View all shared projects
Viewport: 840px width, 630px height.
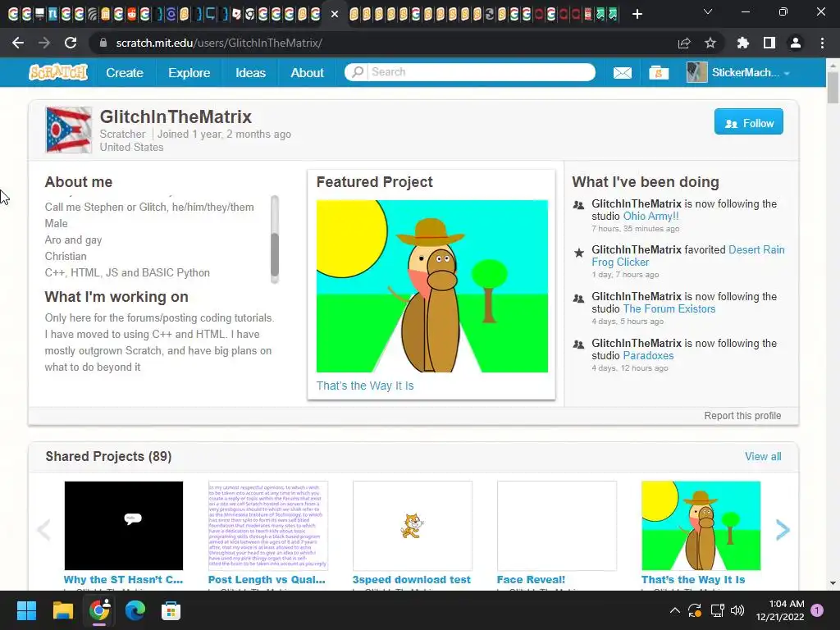click(763, 456)
